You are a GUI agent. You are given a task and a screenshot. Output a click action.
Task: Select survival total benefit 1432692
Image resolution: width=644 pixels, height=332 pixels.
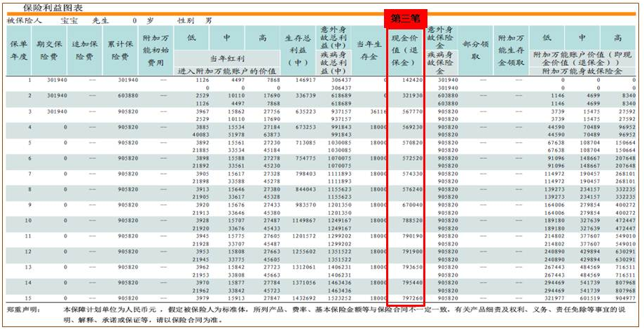coord(303,298)
